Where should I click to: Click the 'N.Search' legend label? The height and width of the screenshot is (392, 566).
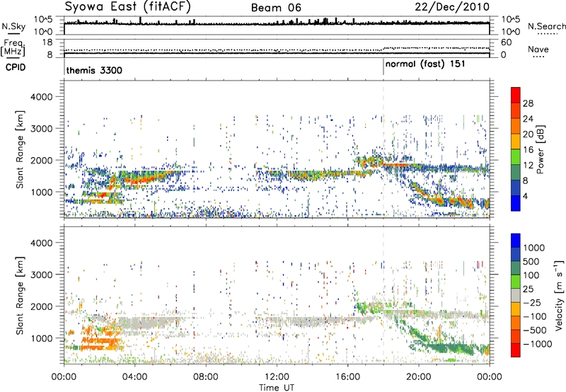coord(547,26)
